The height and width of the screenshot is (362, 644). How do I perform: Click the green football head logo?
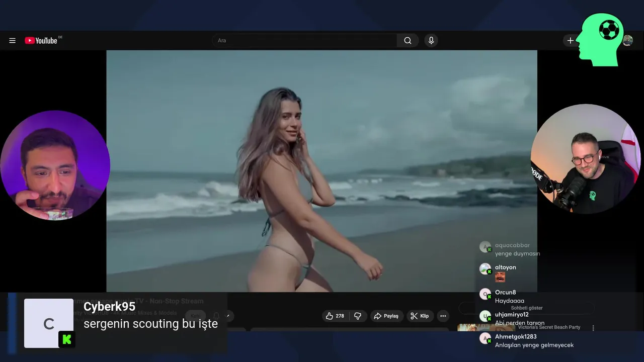point(600,40)
